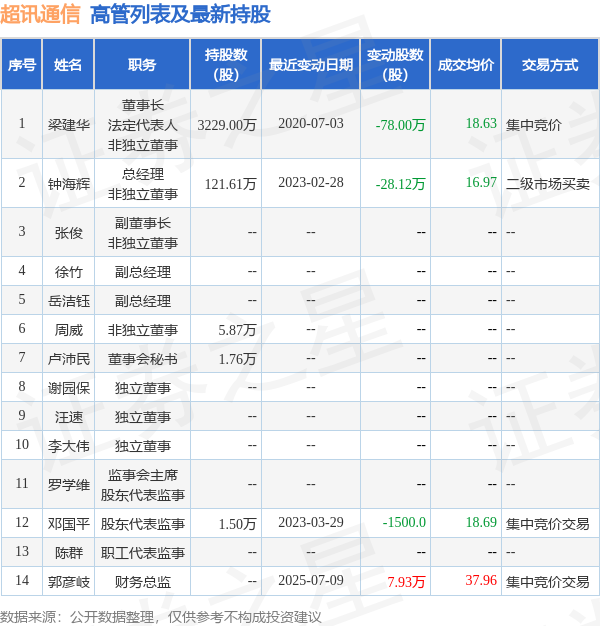
Task: Click the name 汪速
Action: click(69, 417)
